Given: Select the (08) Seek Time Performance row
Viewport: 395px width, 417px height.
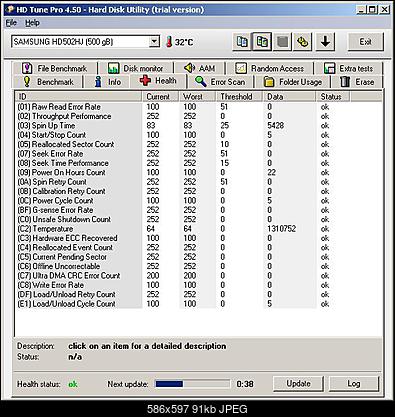Looking at the screenshot, I should click(x=199, y=163).
